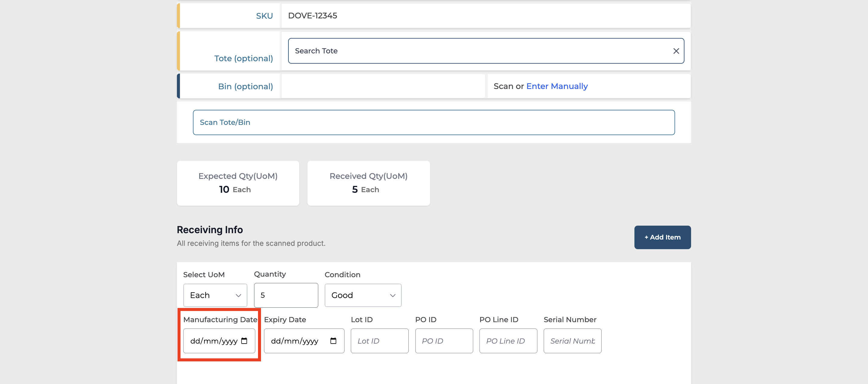Click the Manufacturing Date text field
The image size is (868, 384).
tap(213, 341)
